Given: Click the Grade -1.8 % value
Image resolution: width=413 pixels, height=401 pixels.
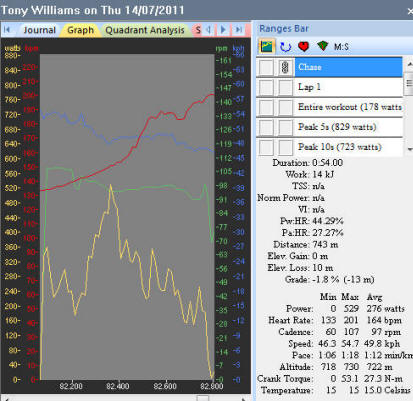Looking at the screenshot, I should (325, 279).
